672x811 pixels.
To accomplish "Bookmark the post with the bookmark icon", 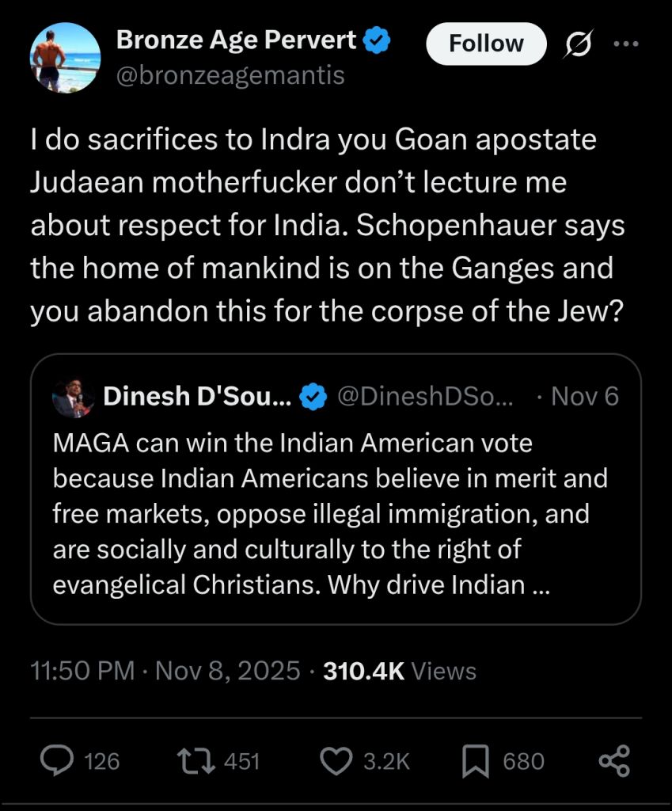I will (x=475, y=761).
